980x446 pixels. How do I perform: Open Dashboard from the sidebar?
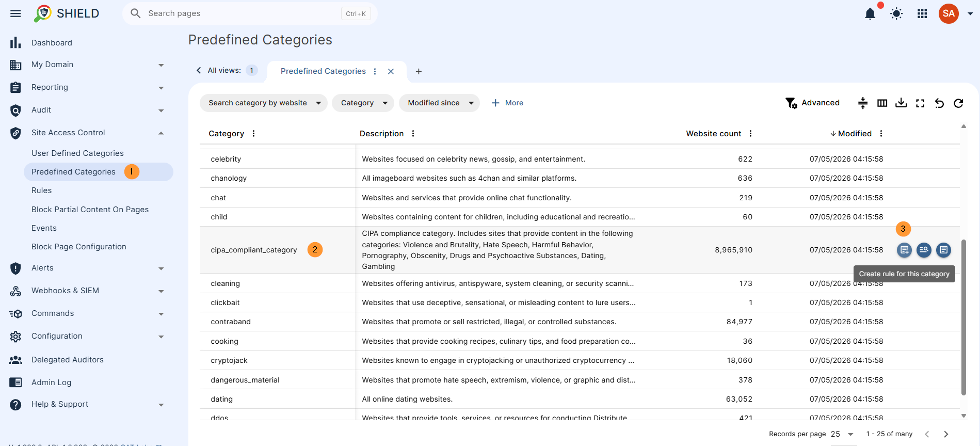click(x=52, y=43)
